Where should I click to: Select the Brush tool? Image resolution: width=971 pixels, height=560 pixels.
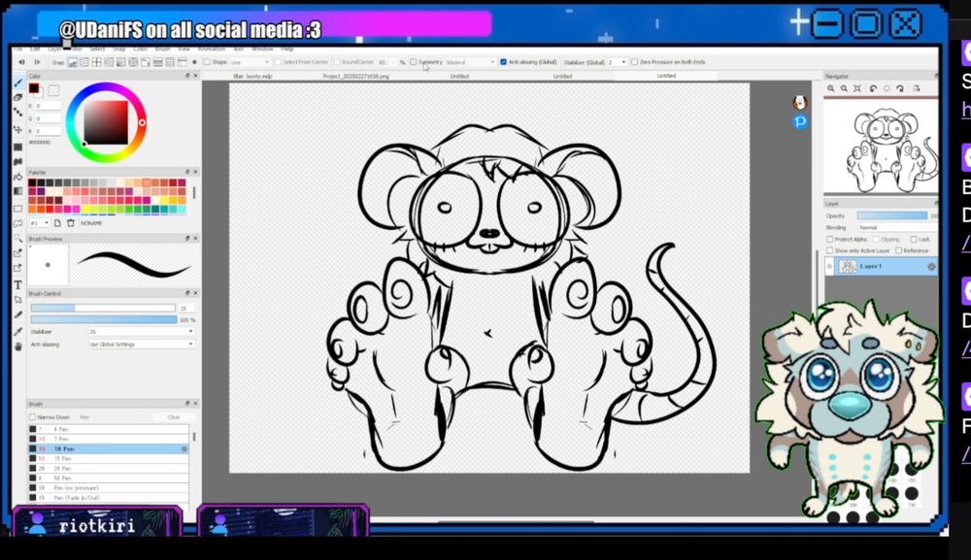tap(17, 82)
